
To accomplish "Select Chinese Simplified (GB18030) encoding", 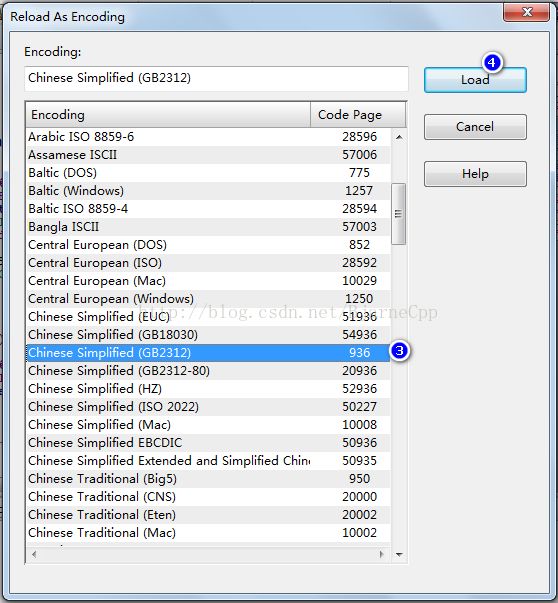I will [x=208, y=335].
